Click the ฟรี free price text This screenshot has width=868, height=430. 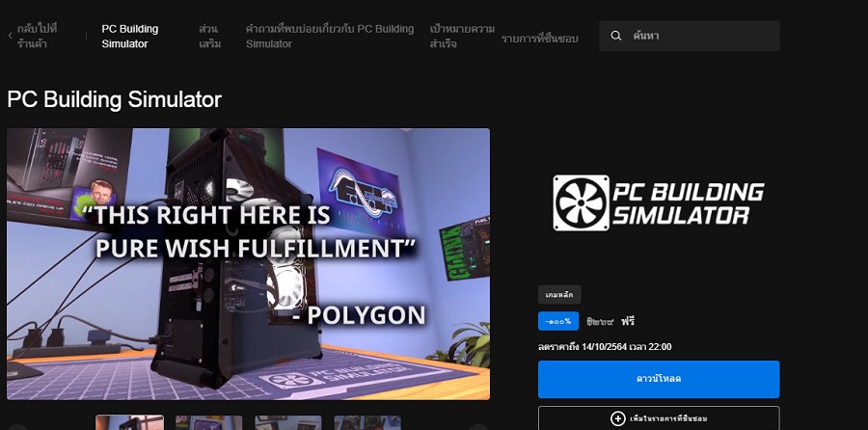(x=628, y=321)
